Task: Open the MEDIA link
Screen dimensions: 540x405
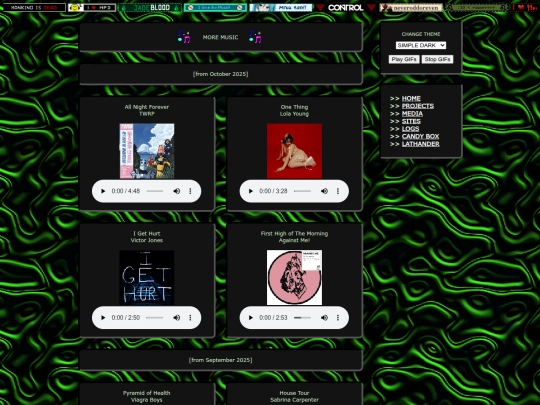Action: pyautogui.click(x=412, y=114)
